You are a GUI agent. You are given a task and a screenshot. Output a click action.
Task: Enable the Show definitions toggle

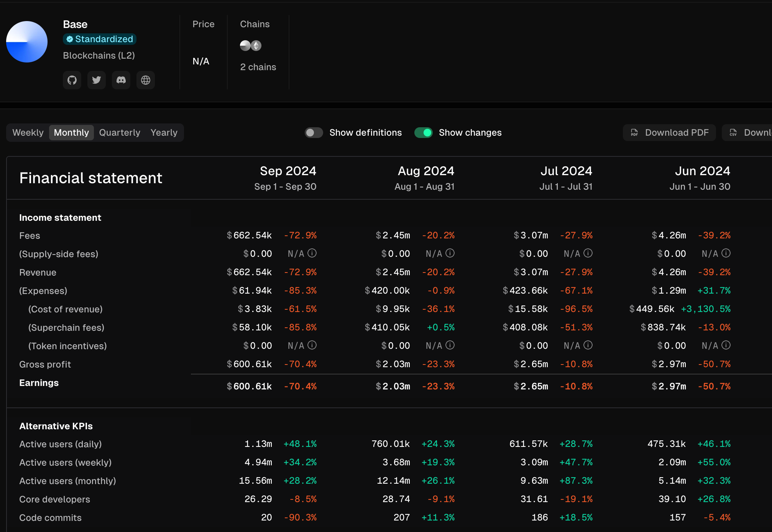[x=314, y=133]
